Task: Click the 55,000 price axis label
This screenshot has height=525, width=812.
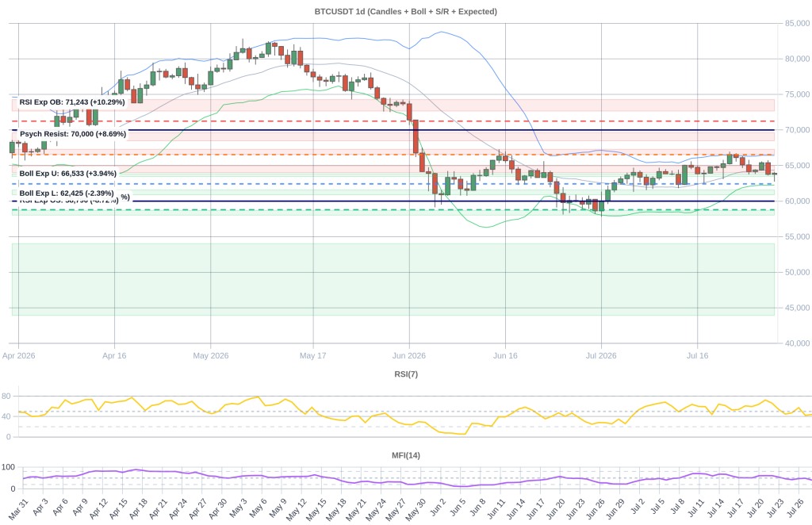Action: tap(797, 236)
